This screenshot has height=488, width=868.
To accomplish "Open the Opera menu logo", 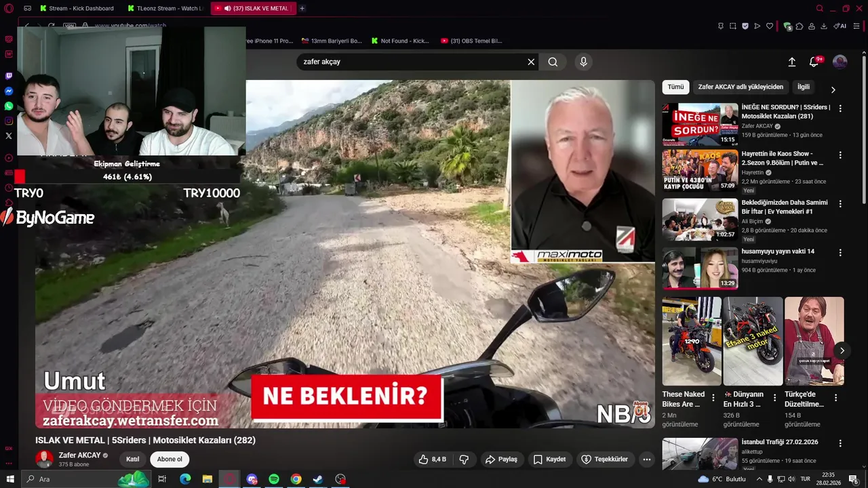I will click(9, 8).
